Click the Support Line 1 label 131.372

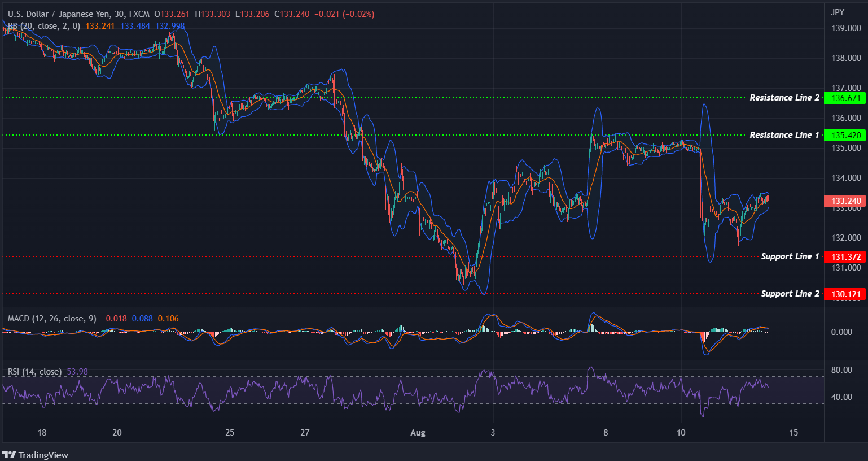tap(847, 256)
